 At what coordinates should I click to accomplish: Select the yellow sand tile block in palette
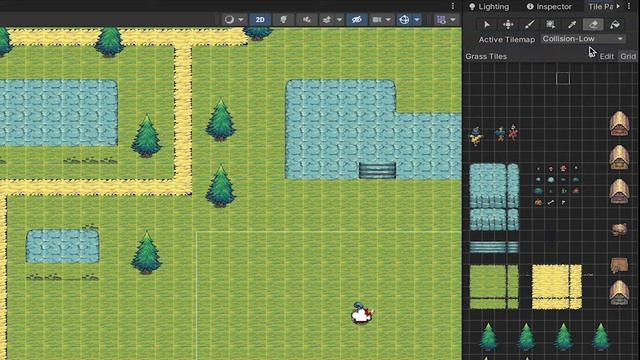pyautogui.click(x=557, y=287)
